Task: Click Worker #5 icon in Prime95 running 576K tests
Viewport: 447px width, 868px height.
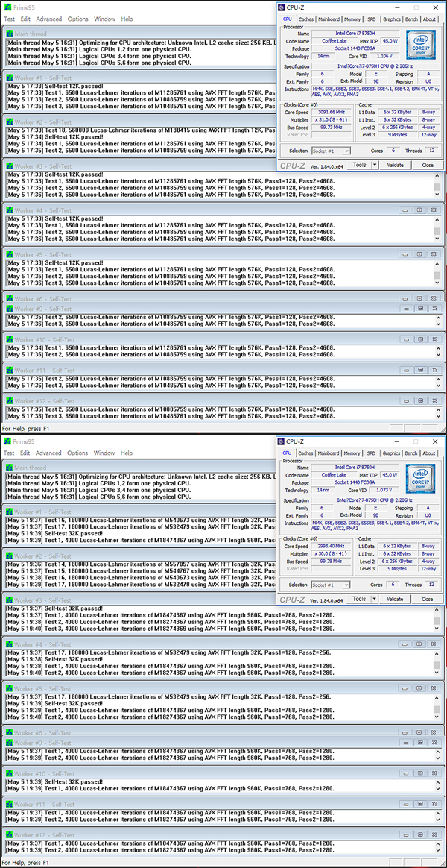Action: point(9,254)
